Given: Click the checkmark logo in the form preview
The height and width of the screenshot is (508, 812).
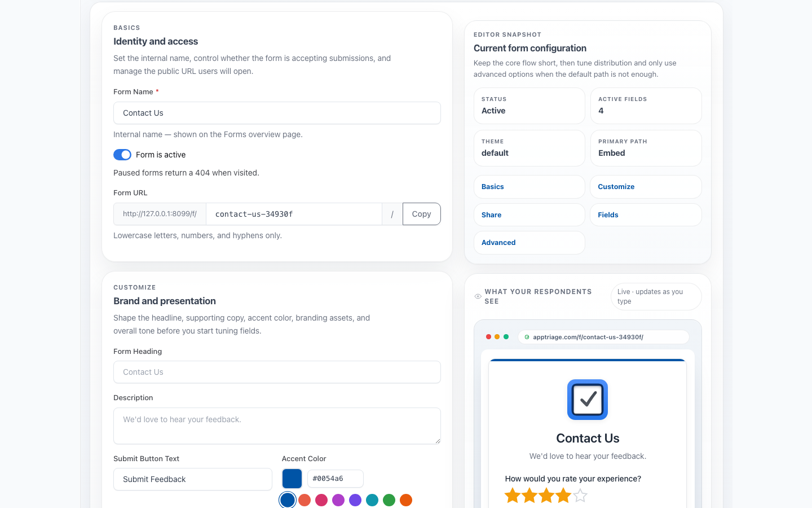Looking at the screenshot, I should click(x=588, y=400).
